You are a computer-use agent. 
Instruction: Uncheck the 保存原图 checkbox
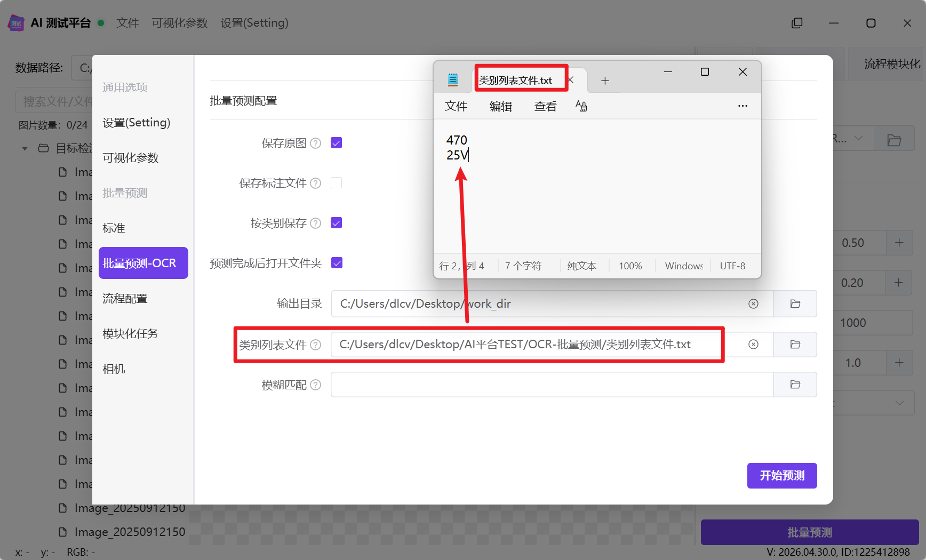click(336, 143)
